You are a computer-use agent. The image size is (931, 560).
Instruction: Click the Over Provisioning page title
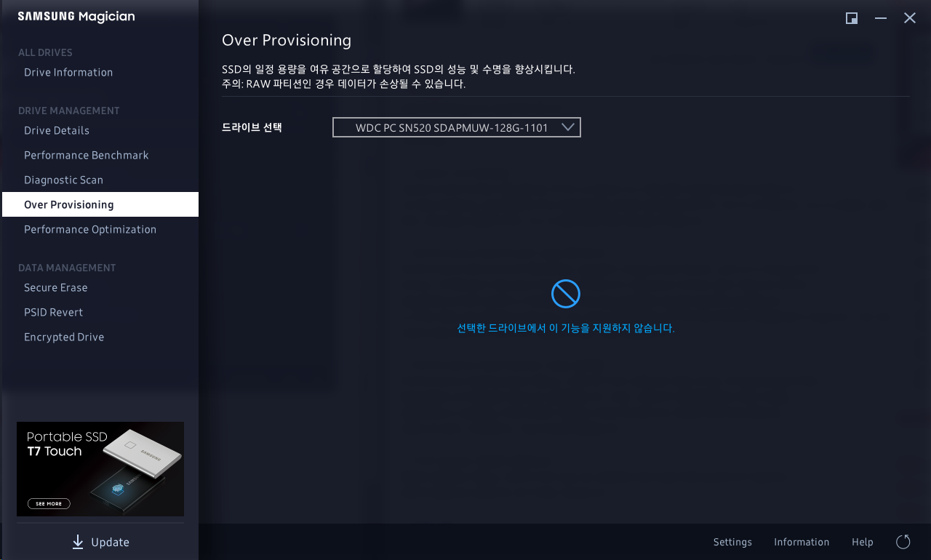tap(287, 41)
